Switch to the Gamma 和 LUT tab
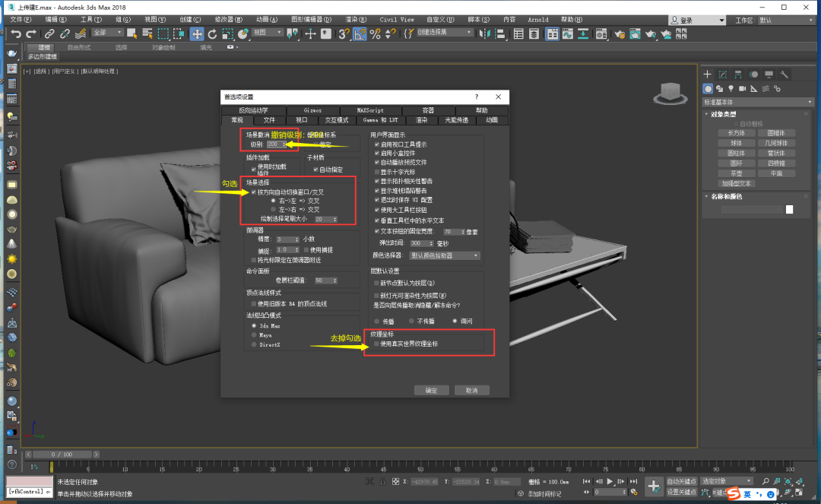 coord(380,120)
